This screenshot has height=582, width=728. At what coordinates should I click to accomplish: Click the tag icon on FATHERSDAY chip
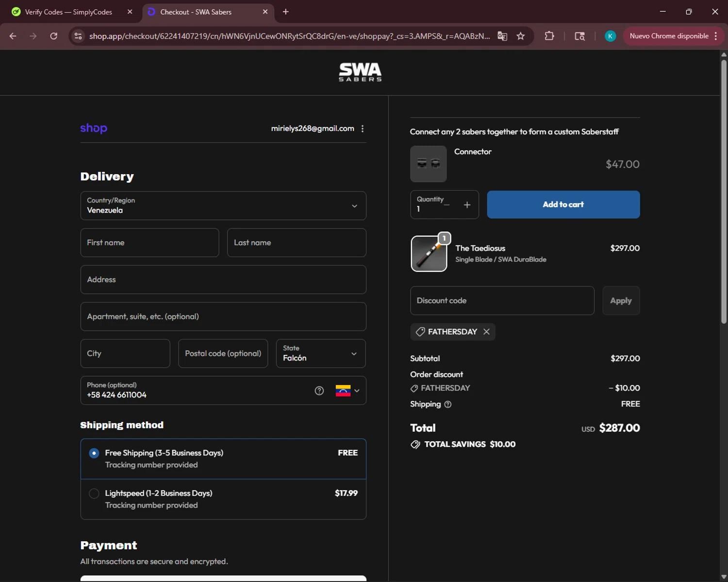point(420,332)
